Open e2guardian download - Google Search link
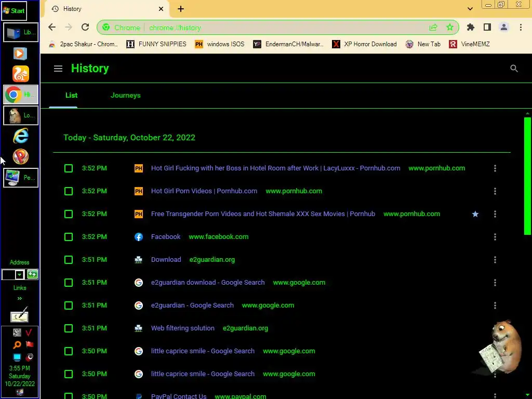The image size is (532, 399). (208, 283)
